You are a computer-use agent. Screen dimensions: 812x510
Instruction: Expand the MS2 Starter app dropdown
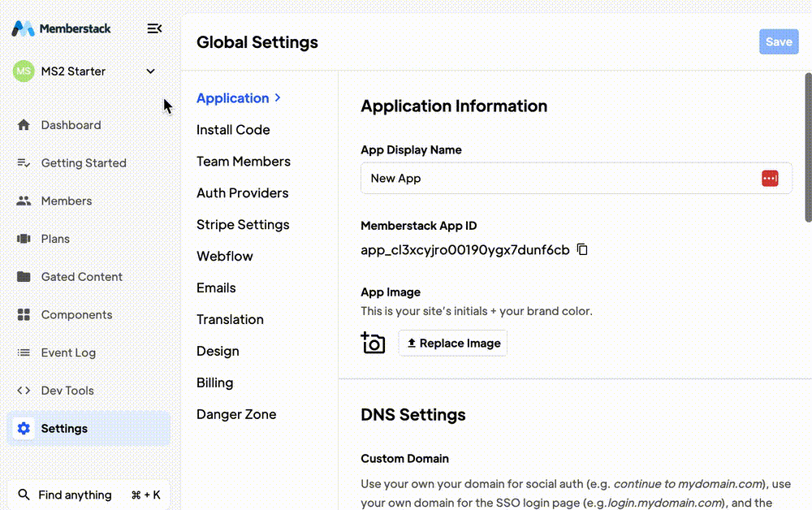click(x=151, y=71)
